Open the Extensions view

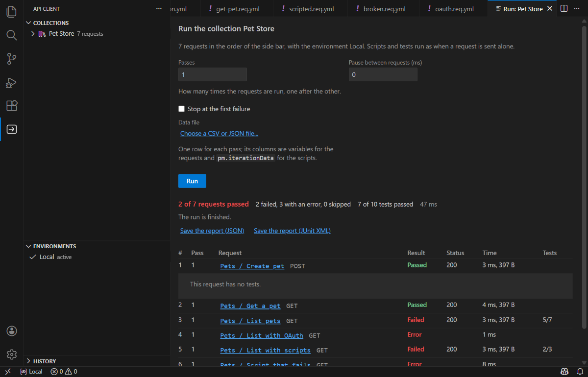pos(12,106)
